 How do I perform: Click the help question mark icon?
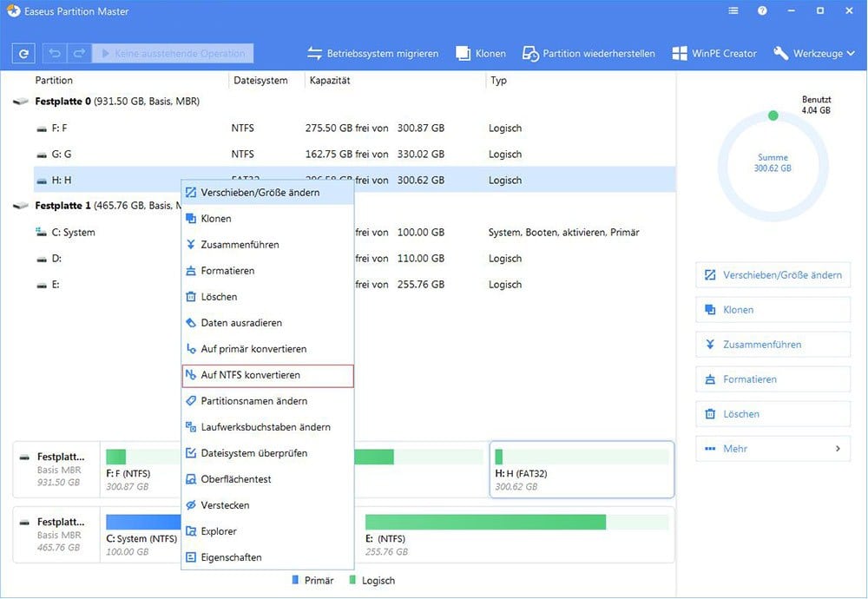[x=762, y=11]
